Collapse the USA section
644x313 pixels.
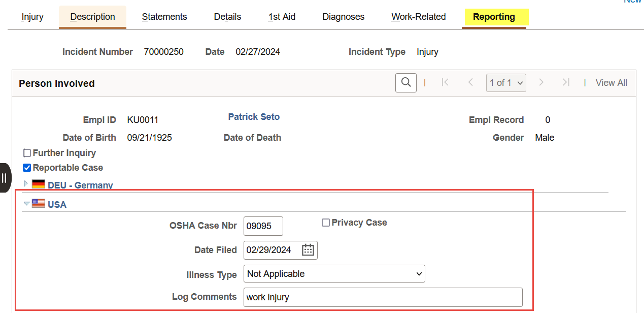pyautogui.click(x=27, y=204)
